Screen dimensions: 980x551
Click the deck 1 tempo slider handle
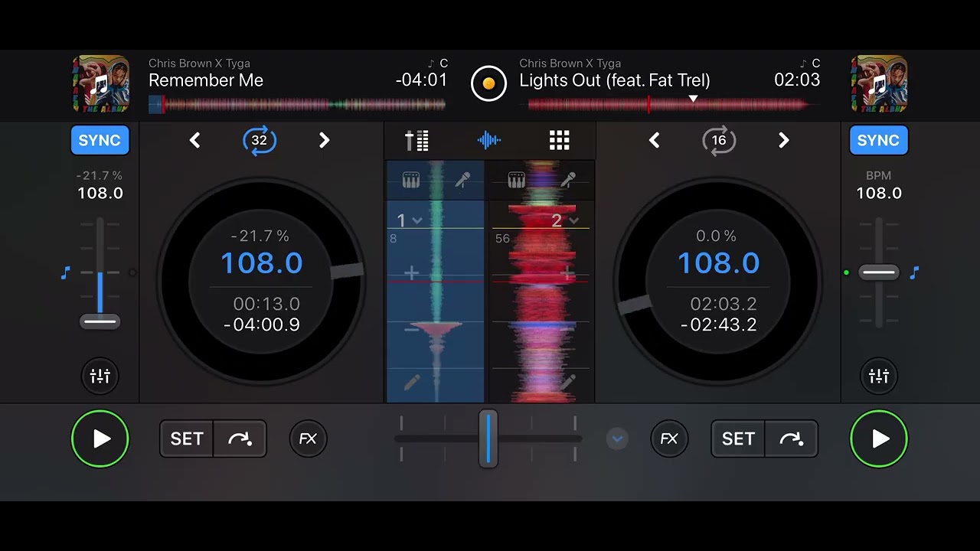tap(100, 321)
